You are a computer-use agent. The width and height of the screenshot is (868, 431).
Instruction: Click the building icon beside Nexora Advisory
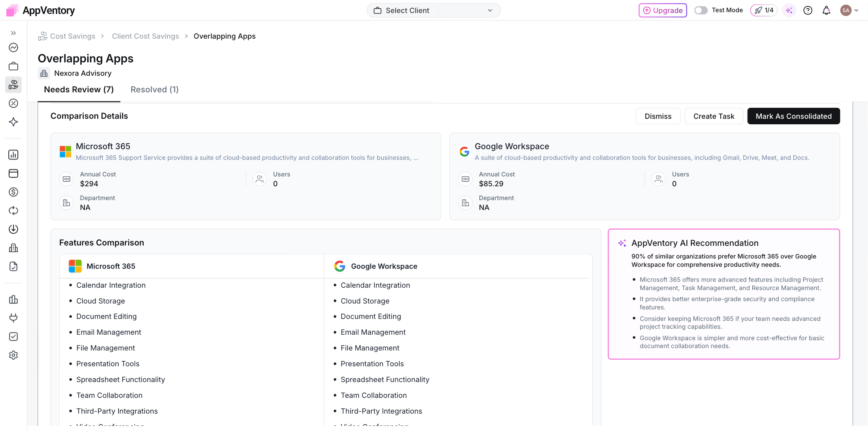click(44, 73)
